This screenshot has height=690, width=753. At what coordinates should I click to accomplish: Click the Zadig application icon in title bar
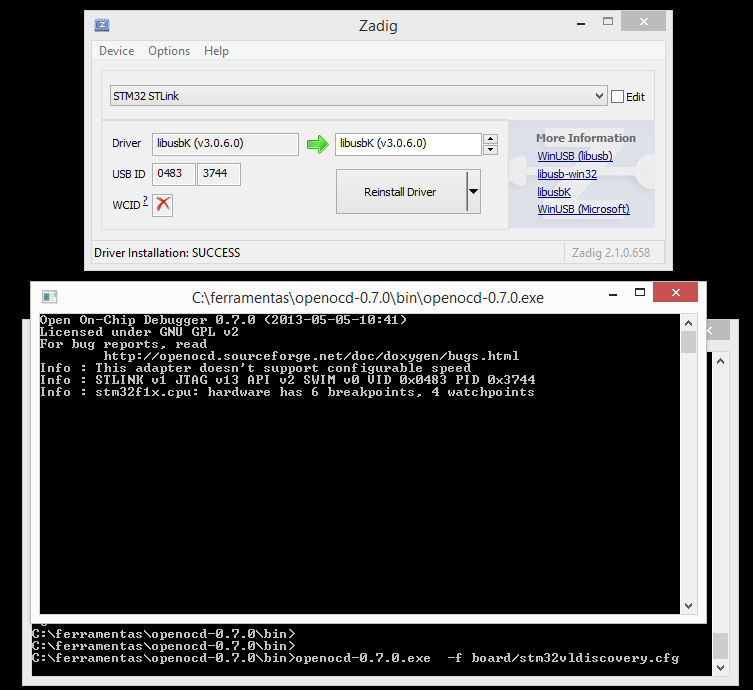point(102,25)
